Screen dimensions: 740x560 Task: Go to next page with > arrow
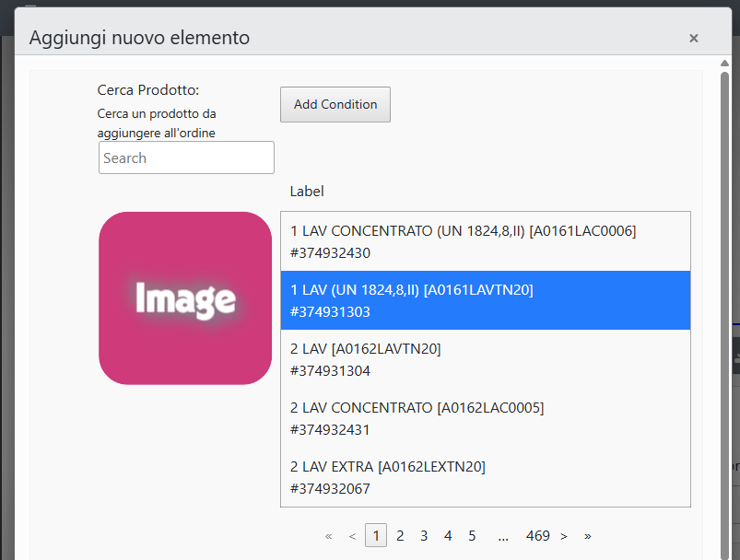click(563, 536)
